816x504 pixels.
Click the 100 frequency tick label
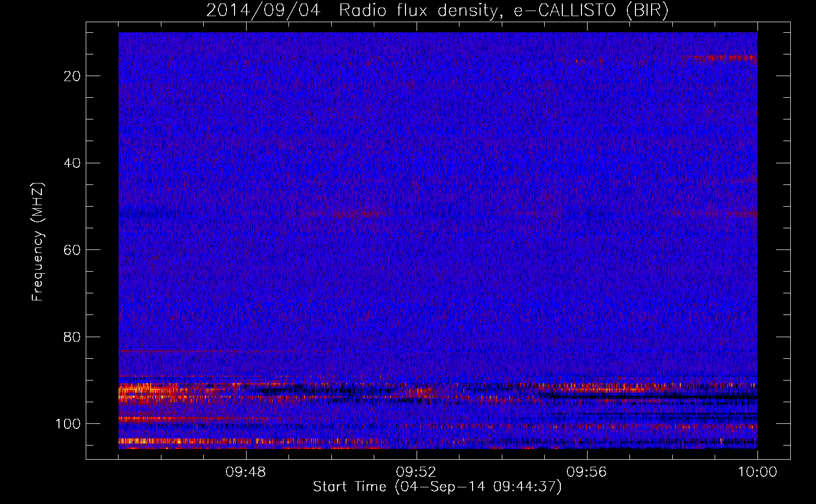pos(69,424)
